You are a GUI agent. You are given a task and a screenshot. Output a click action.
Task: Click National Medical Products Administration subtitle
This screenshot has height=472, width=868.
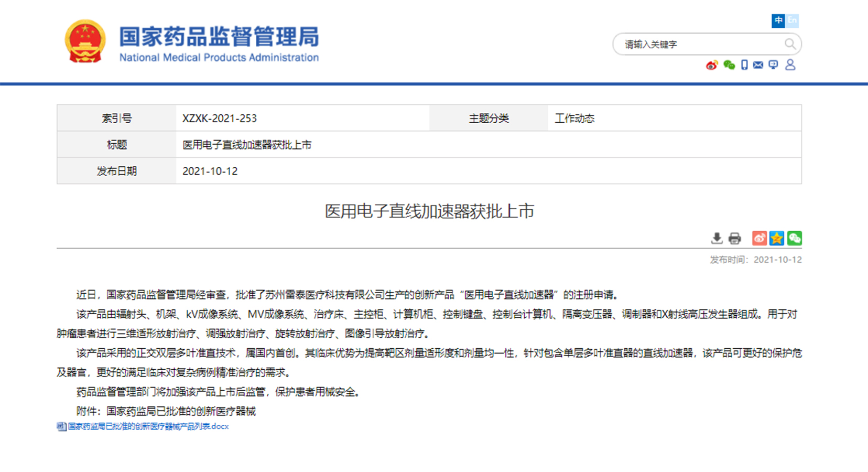point(219,57)
